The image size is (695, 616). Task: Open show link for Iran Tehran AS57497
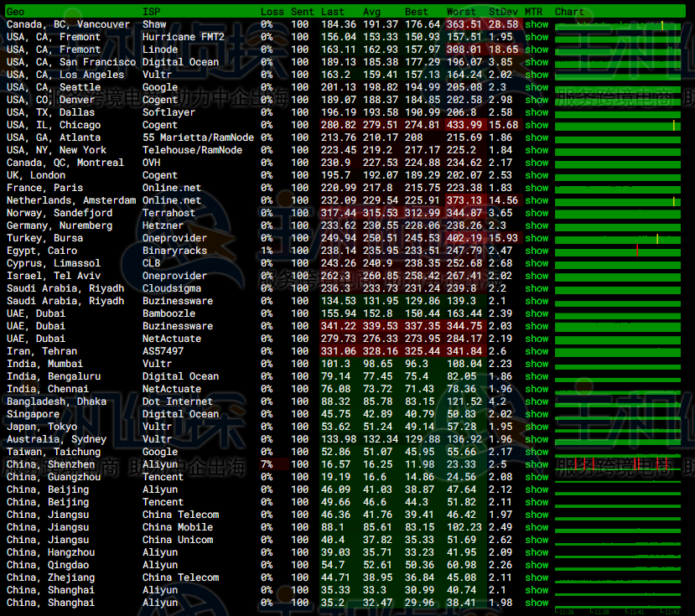[x=537, y=351]
